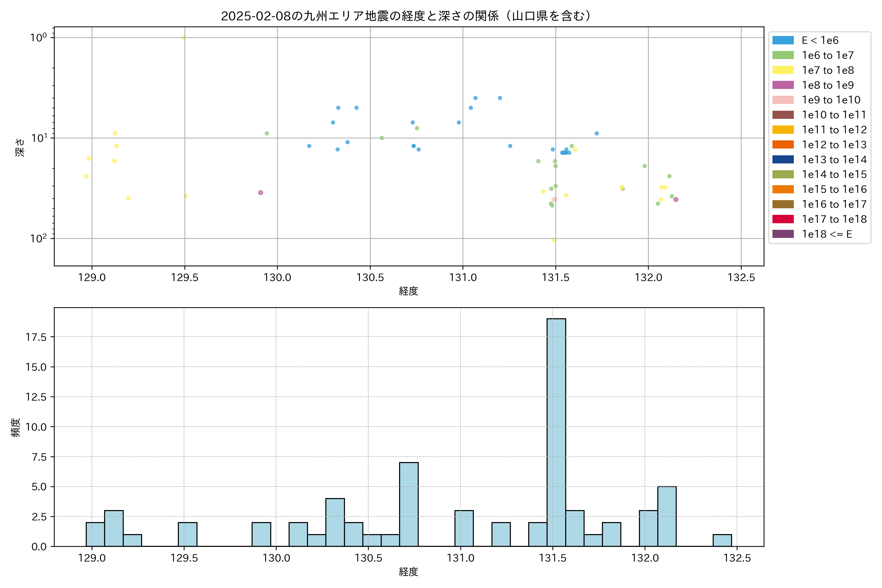
Task: Click the purple scatter point near longitude 129.9
Action: click(261, 193)
